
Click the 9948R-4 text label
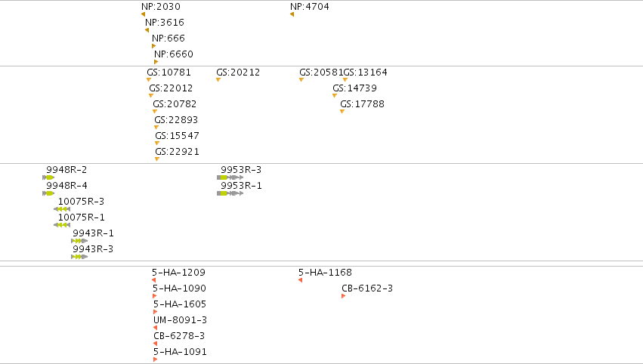[66, 186]
